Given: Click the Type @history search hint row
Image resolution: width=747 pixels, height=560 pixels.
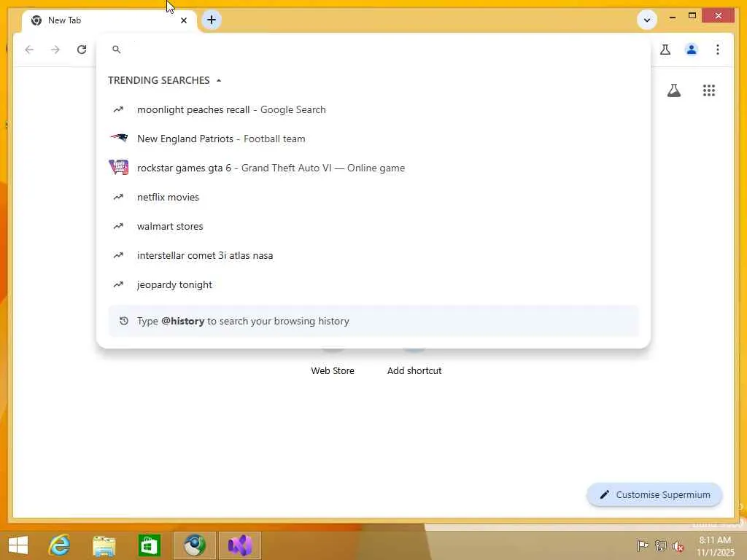Looking at the screenshot, I should (373, 321).
